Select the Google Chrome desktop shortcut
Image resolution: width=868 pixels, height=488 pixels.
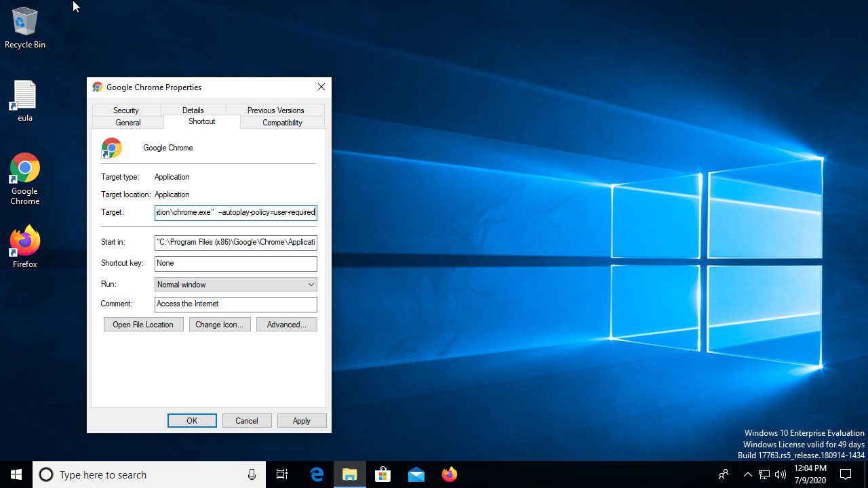pos(25,179)
